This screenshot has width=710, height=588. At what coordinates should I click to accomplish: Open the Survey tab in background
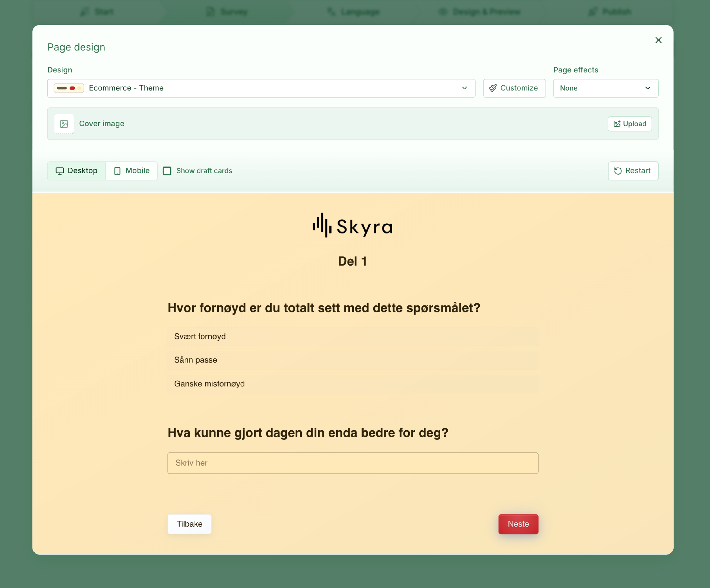click(227, 12)
